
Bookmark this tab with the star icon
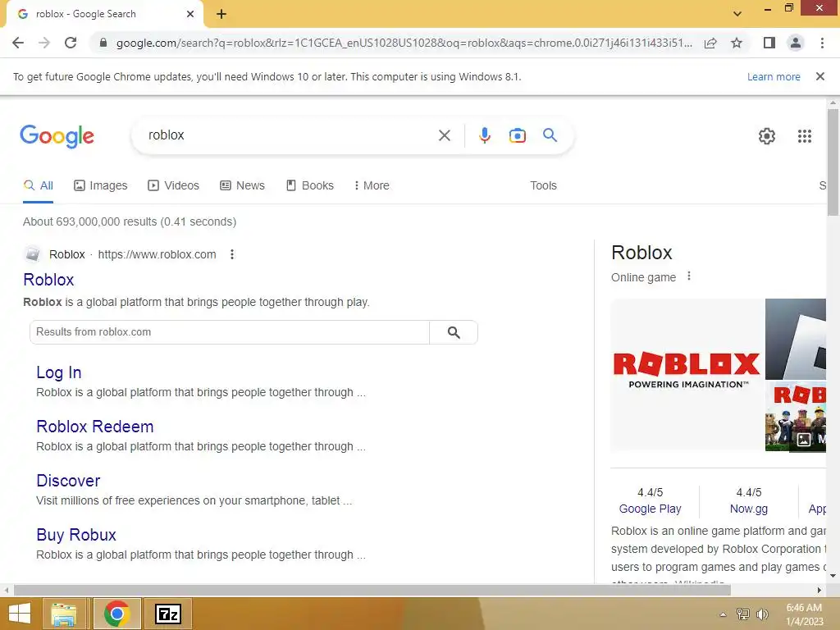click(x=737, y=43)
